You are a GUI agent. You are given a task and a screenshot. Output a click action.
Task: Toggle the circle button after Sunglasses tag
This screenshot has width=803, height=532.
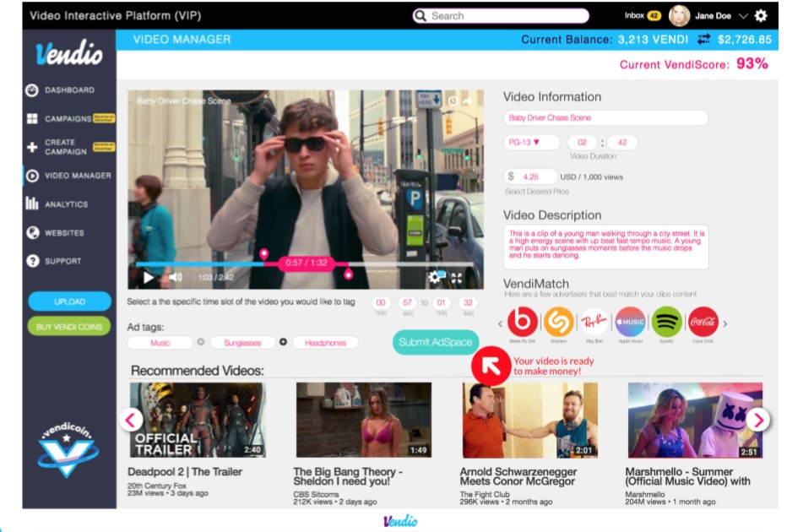(x=283, y=341)
